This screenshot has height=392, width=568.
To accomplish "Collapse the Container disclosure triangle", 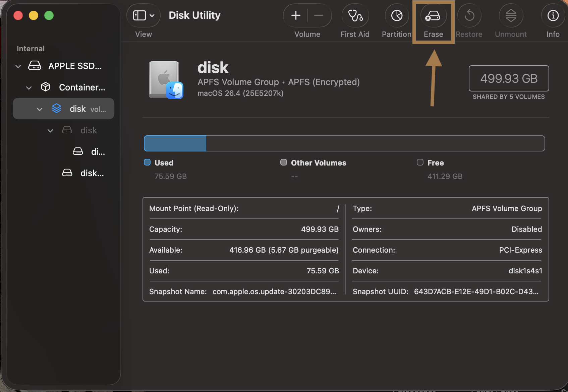I will (29, 87).
